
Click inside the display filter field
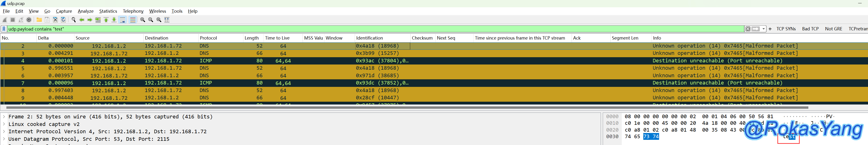pos(371,29)
